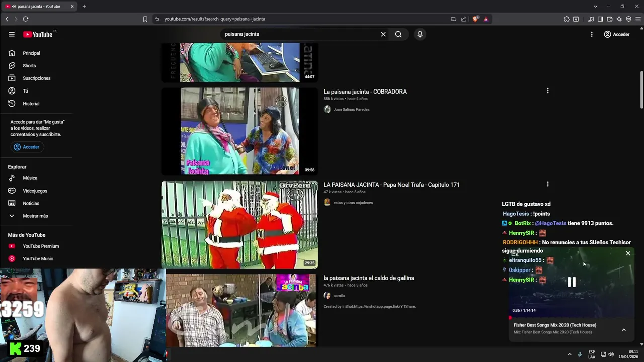The width and height of the screenshot is (644, 362).
Task: Share this page icon in address bar
Action: click(464, 19)
